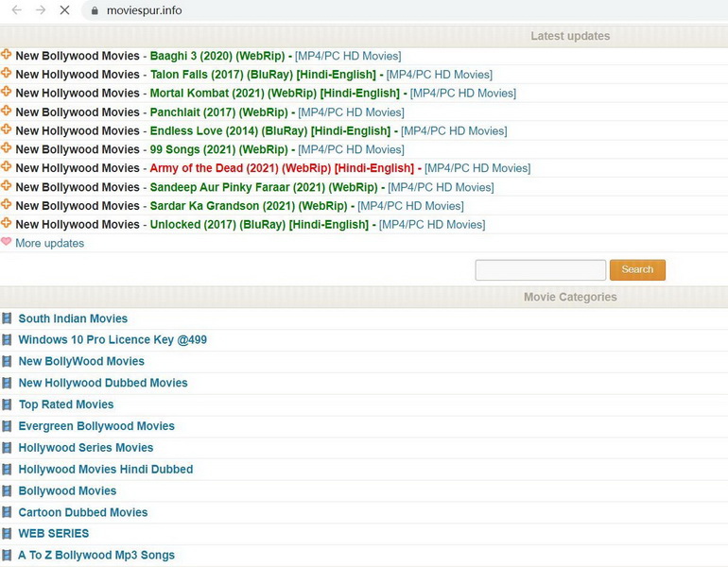Screen dimensions: 728x567
Task: Click the browser forward arrow
Action: coord(40,10)
